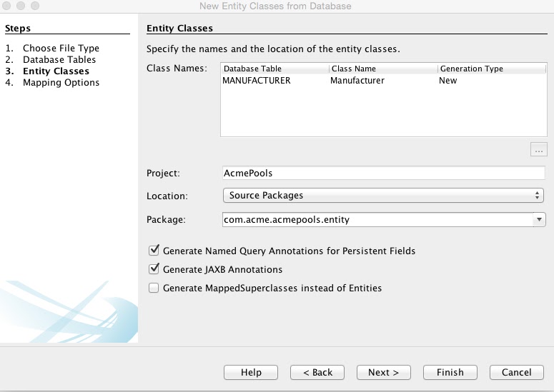Enable Generate MappedSuperclasses instead of Entities

pos(153,288)
